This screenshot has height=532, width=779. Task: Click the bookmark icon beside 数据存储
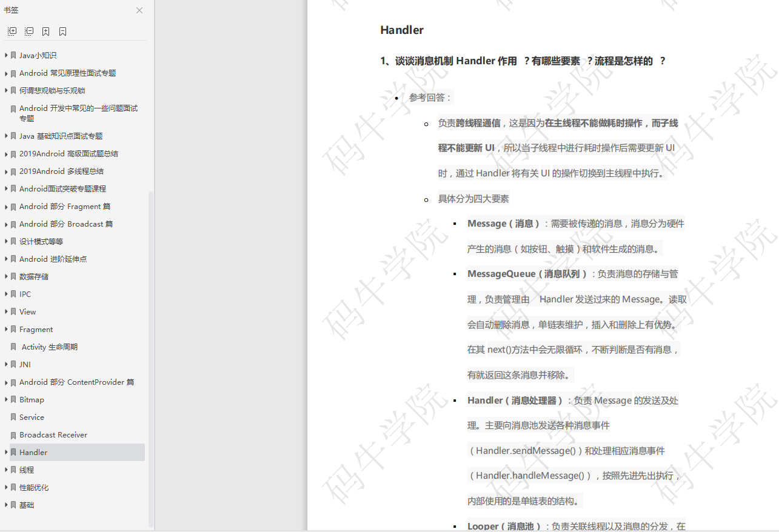13,276
